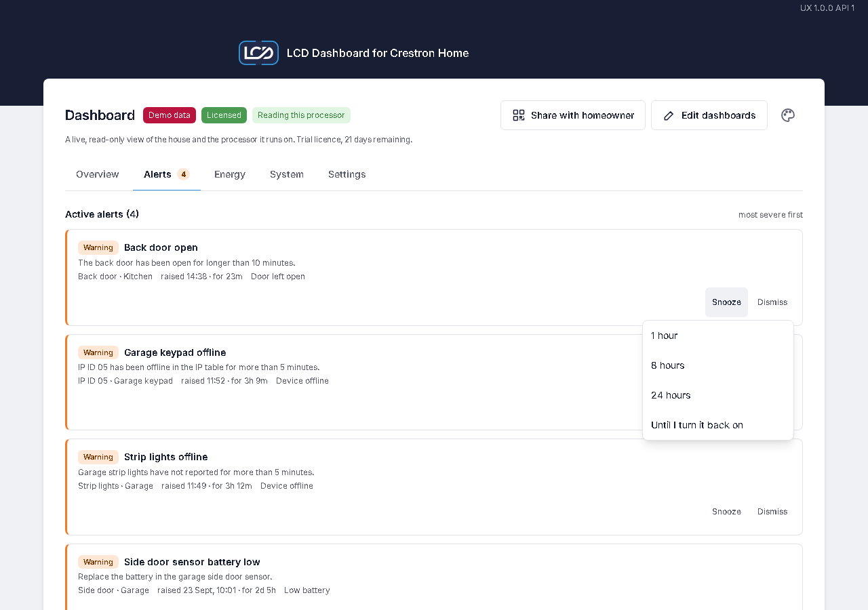Open Snooze on Strip lights offline alert

pyautogui.click(x=726, y=512)
